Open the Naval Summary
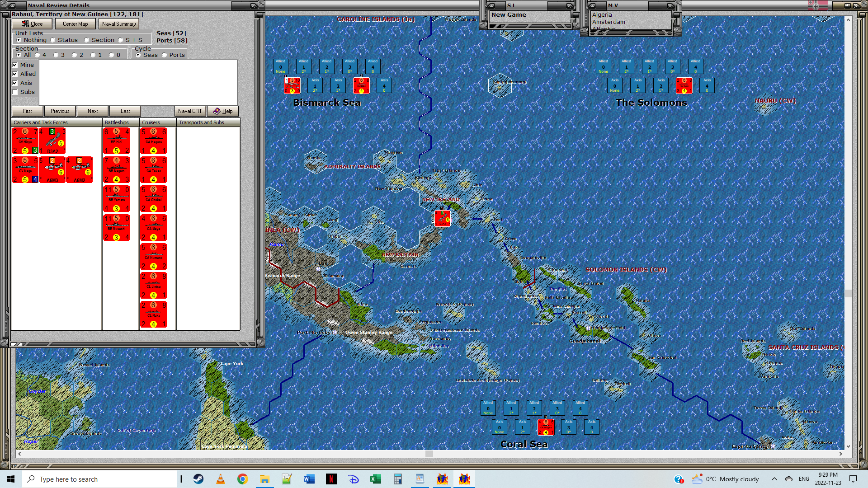Screen dimensions: 868x488 tap(118, 24)
